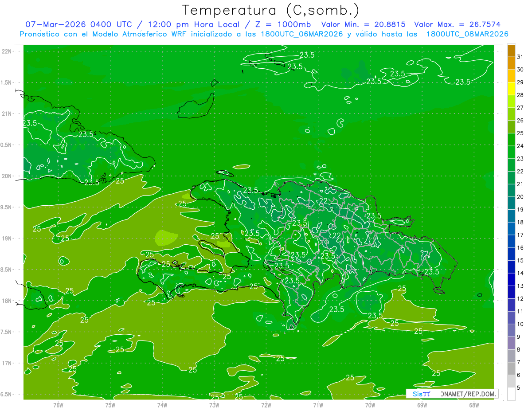Click the '7.5N' latitude axis label

7,332
